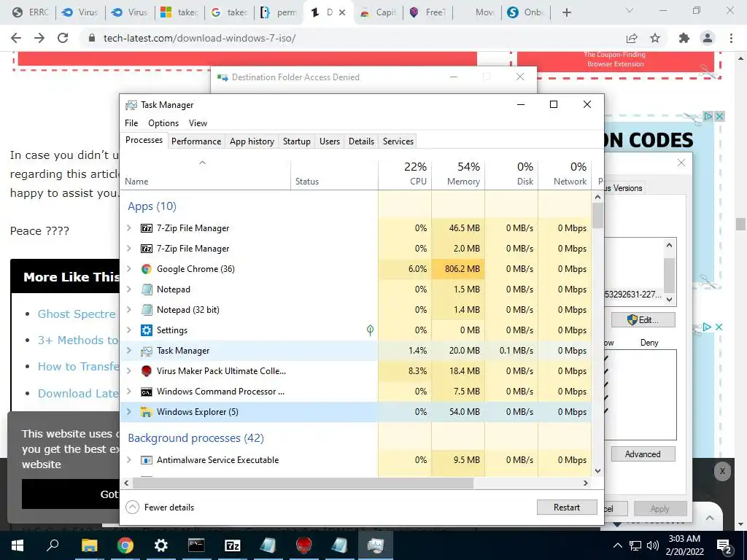The width and height of the screenshot is (747, 560).
Task: Expand the Google Chrome (36) group
Action: [x=128, y=269]
